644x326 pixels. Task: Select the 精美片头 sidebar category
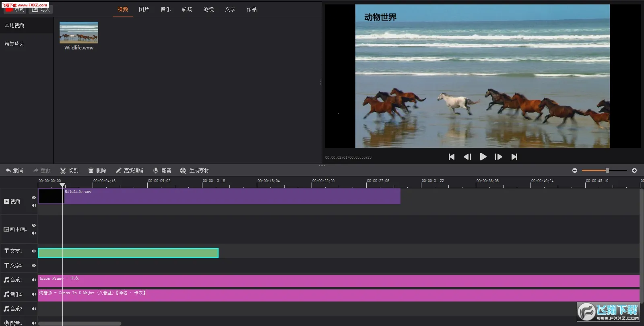pyautogui.click(x=14, y=44)
